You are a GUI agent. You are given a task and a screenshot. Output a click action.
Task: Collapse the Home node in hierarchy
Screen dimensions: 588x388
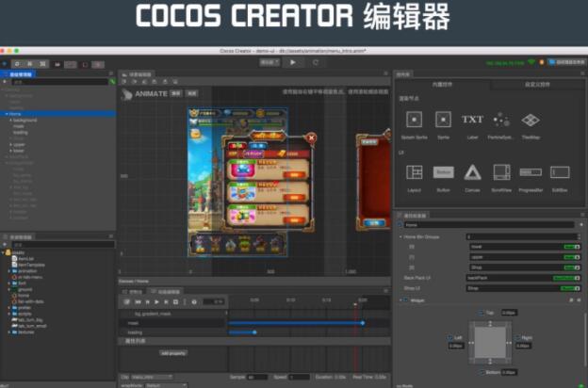coord(7,114)
